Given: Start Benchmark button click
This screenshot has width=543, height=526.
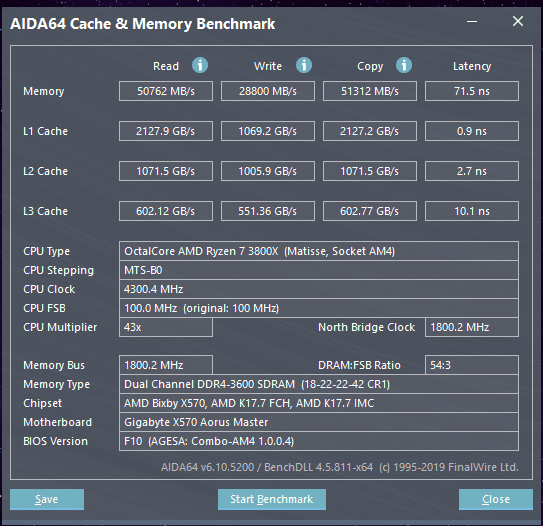Looking at the screenshot, I should (272, 499).
